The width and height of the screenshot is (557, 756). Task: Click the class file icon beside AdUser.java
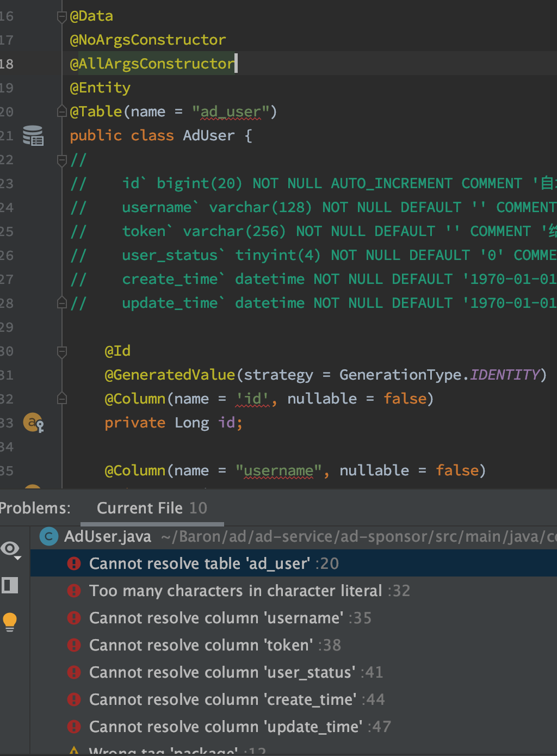click(x=49, y=537)
